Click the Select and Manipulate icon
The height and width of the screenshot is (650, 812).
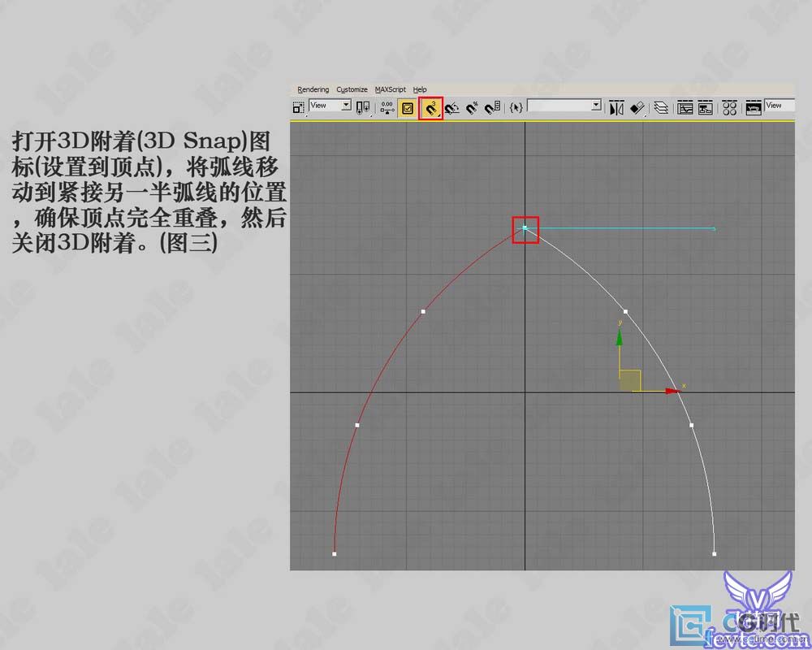point(387,108)
